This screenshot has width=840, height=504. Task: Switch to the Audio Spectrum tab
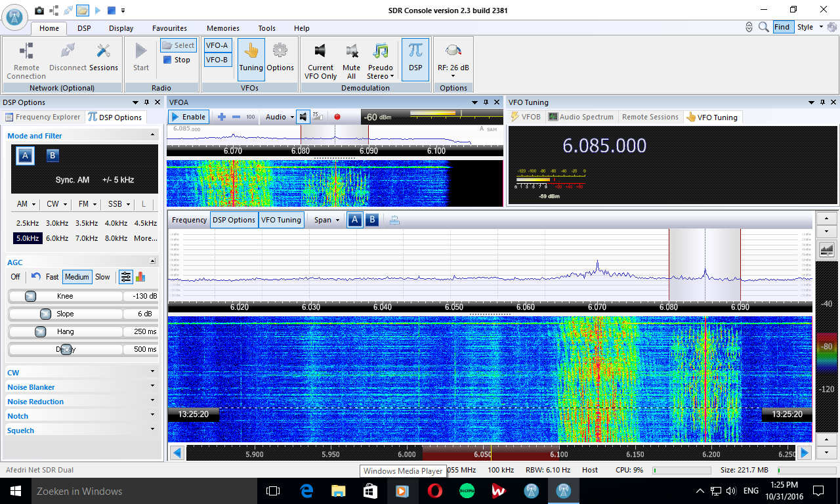[x=581, y=117]
